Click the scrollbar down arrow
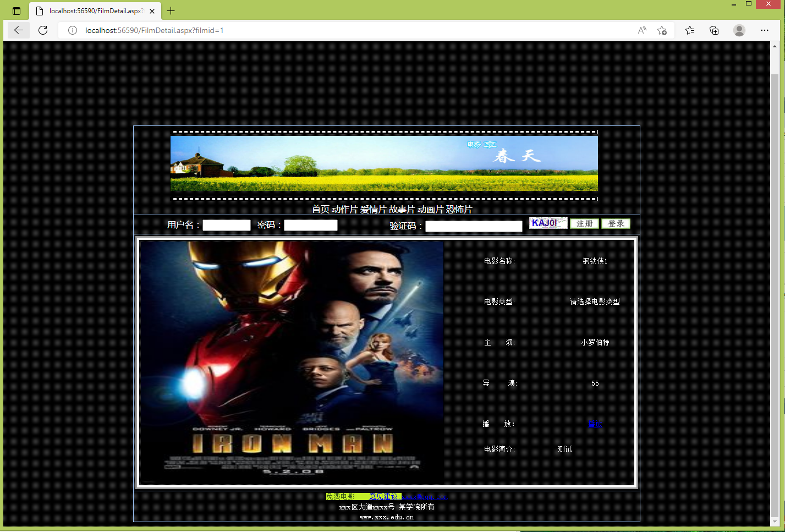 (775, 521)
